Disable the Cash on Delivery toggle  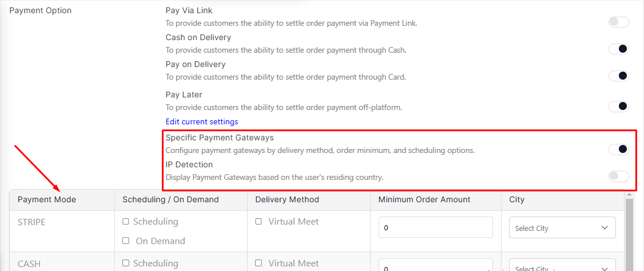[x=618, y=49]
